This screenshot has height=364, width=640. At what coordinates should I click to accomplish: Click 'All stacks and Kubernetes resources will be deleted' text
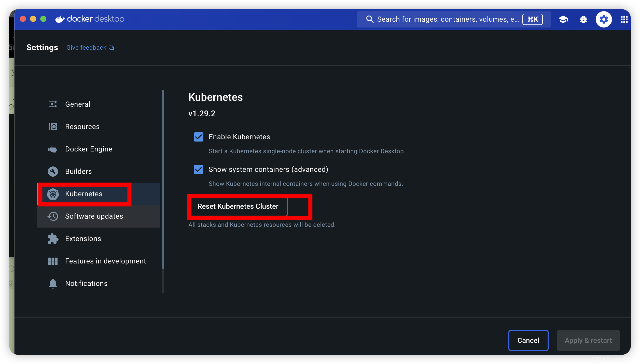(x=262, y=225)
